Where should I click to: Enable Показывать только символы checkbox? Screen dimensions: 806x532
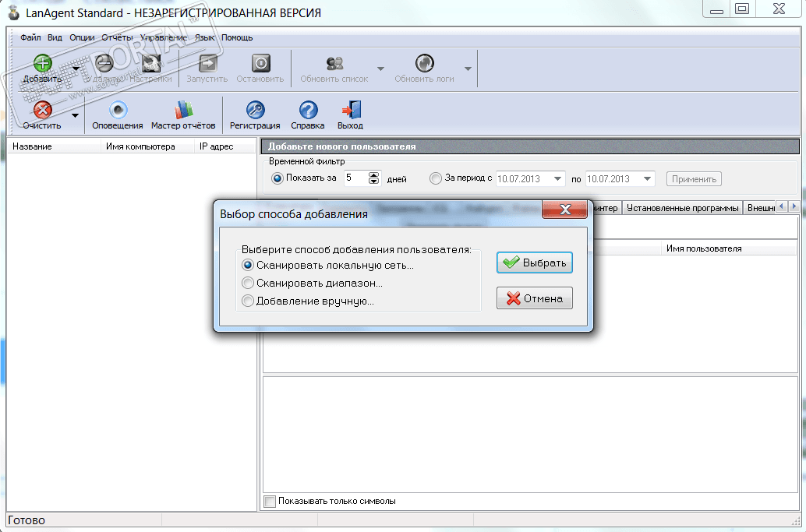270,501
